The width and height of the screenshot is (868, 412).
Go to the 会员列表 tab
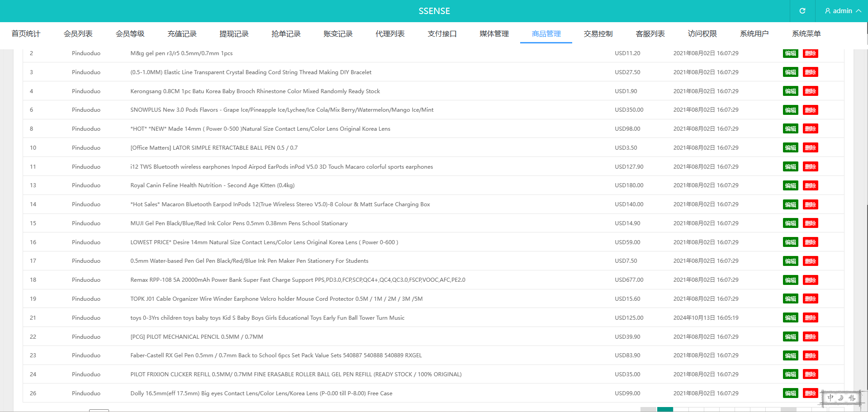[78, 33]
